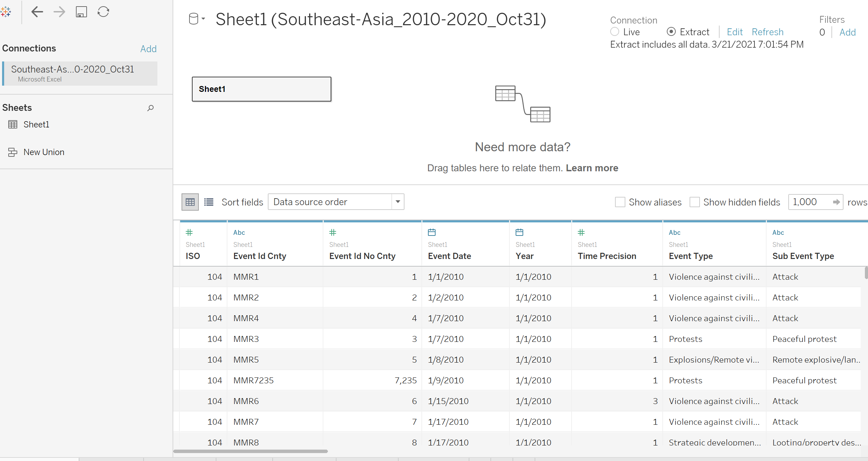Image resolution: width=868 pixels, height=461 pixels.
Task: Click the back arrow icon
Action: tap(37, 12)
